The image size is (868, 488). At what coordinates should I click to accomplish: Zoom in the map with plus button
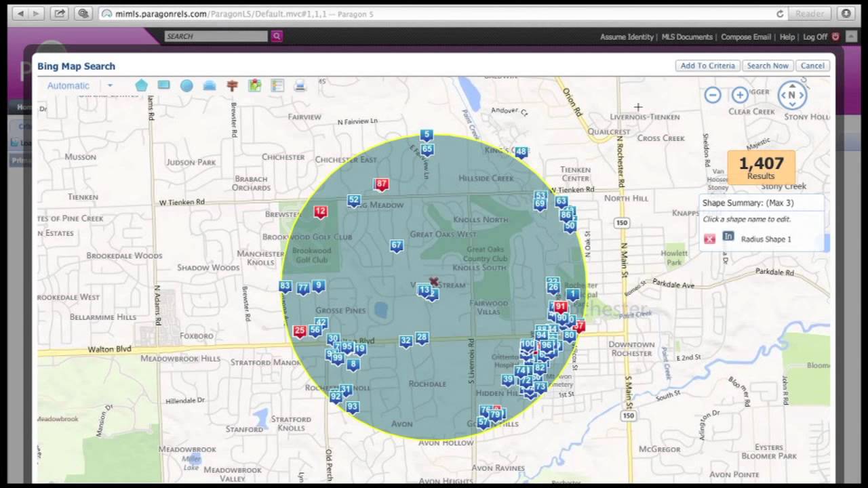[740, 96]
